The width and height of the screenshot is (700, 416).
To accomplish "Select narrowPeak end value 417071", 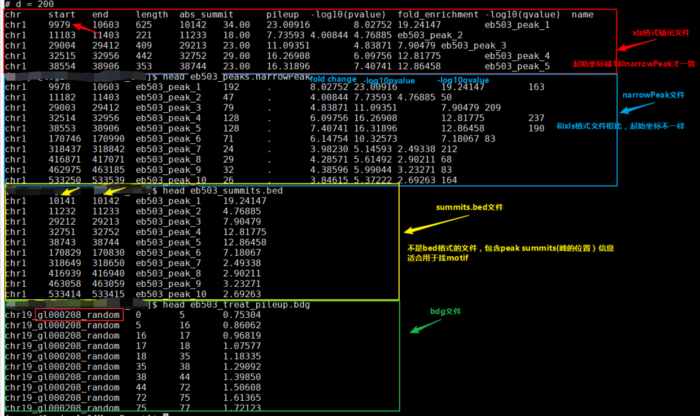I will tap(108, 159).
